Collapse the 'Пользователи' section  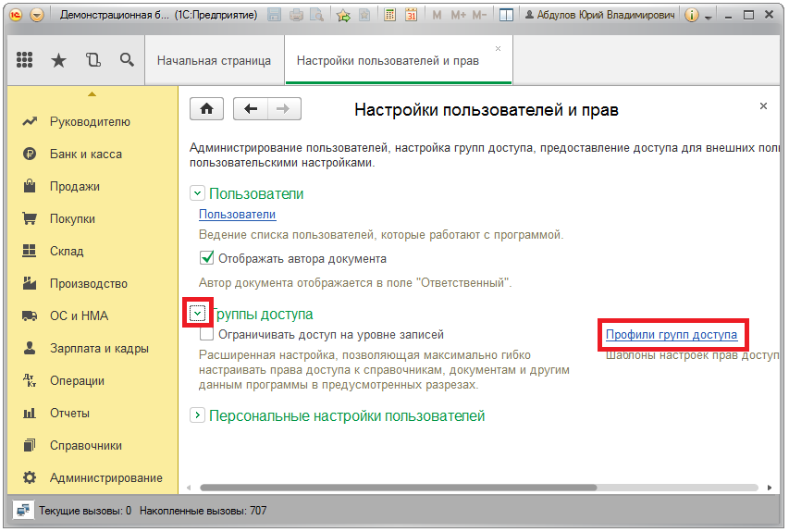pos(197,193)
